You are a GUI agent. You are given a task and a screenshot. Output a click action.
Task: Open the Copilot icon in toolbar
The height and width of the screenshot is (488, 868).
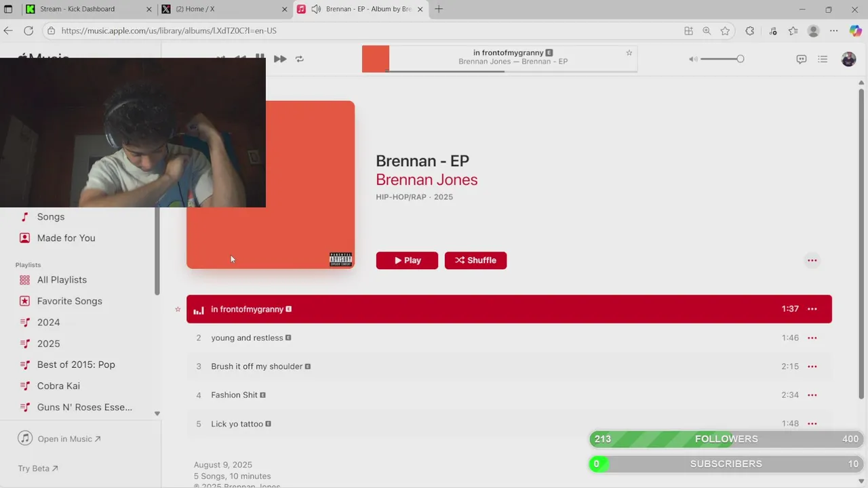click(x=855, y=30)
